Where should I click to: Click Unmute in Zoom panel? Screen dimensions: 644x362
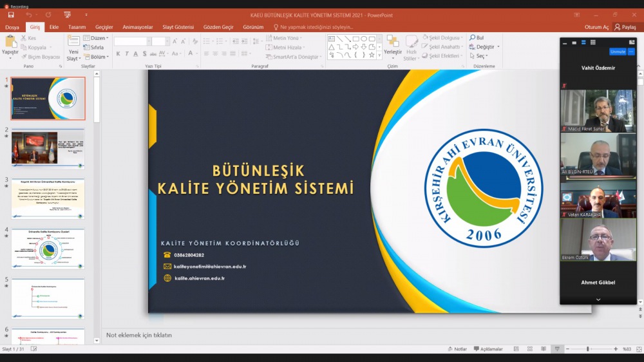point(618,52)
